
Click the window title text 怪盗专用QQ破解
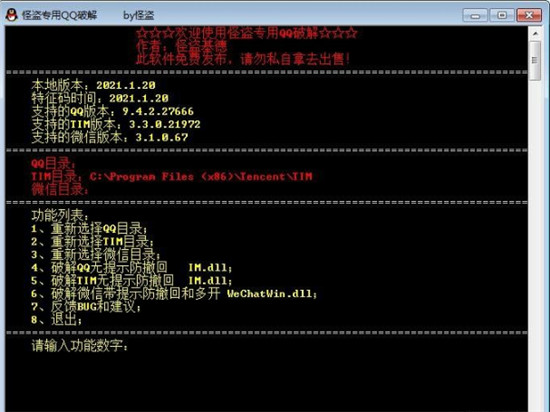tap(59, 15)
